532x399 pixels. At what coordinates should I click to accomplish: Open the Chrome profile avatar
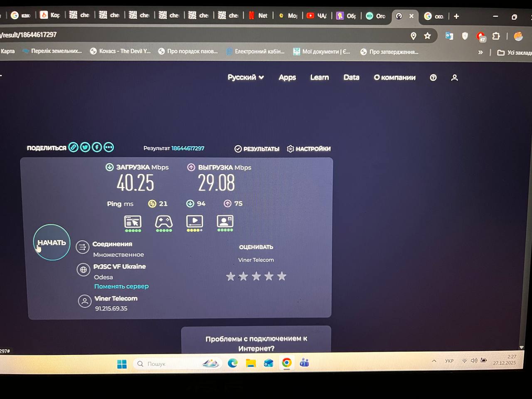point(518,36)
